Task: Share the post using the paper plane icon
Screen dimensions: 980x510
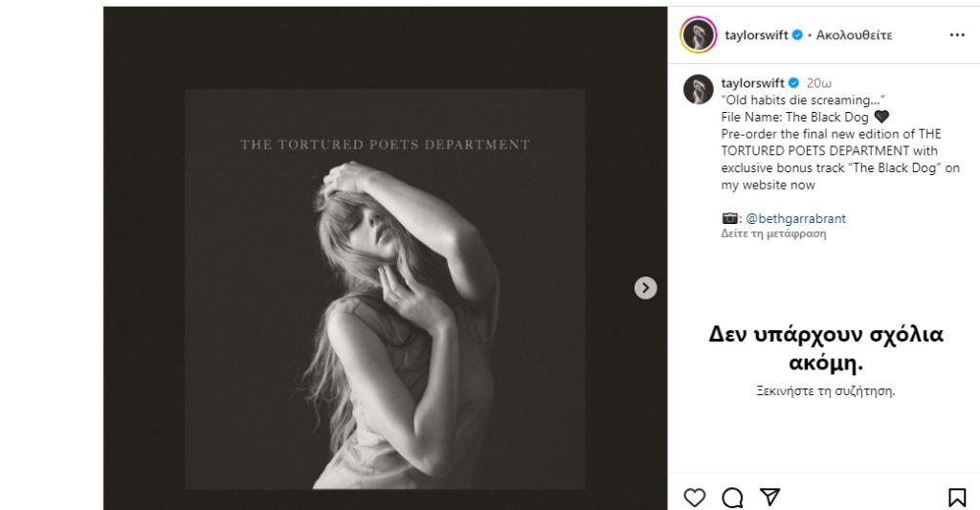Action: (769, 497)
